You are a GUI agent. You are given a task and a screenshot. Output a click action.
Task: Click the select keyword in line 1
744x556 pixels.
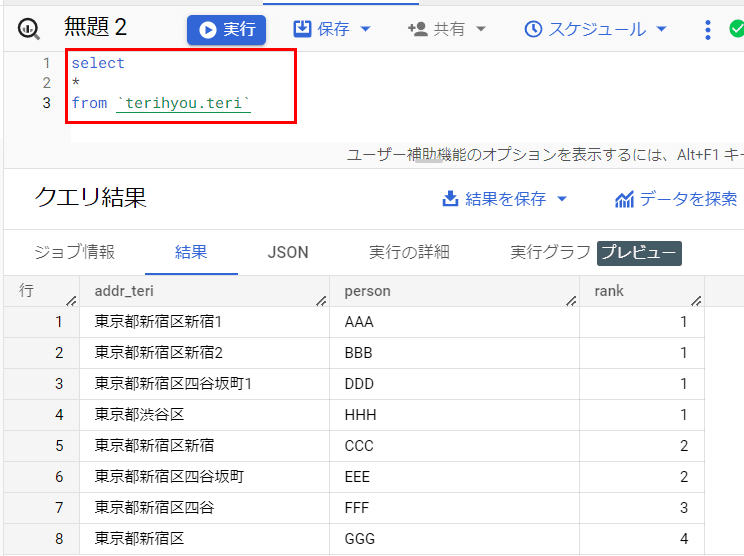[x=98, y=63]
